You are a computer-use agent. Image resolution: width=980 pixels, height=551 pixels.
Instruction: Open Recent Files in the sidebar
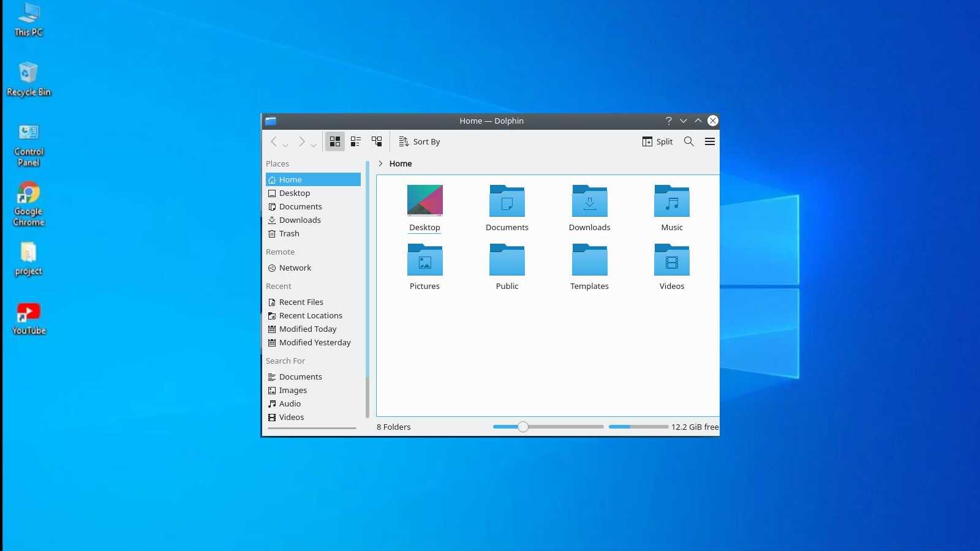(301, 302)
